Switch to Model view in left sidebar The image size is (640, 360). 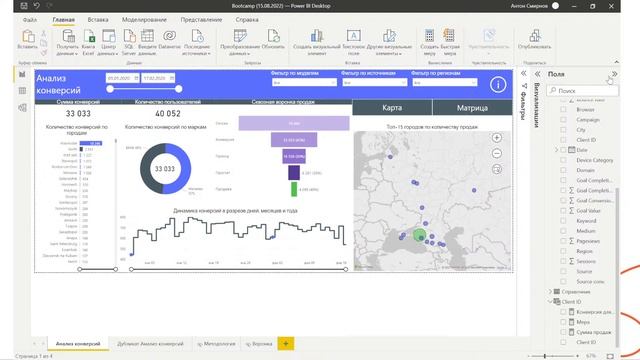pos(22,108)
